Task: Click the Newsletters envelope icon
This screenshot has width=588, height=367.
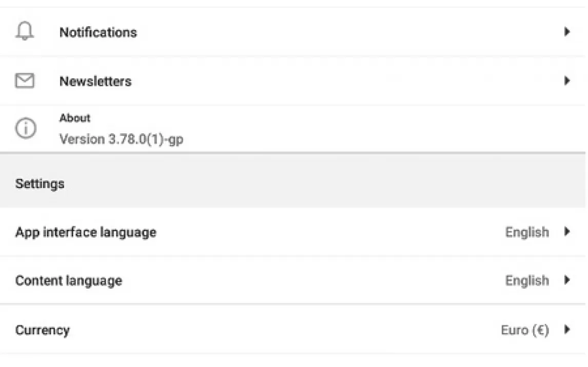Action: (25, 81)
